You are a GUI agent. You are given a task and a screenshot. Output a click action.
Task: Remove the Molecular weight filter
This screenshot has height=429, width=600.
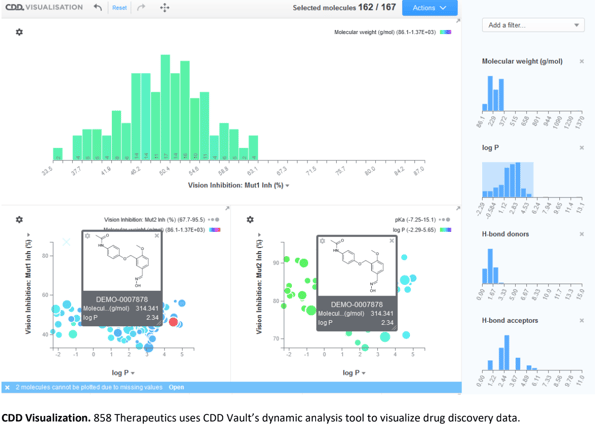click(582, 61)
